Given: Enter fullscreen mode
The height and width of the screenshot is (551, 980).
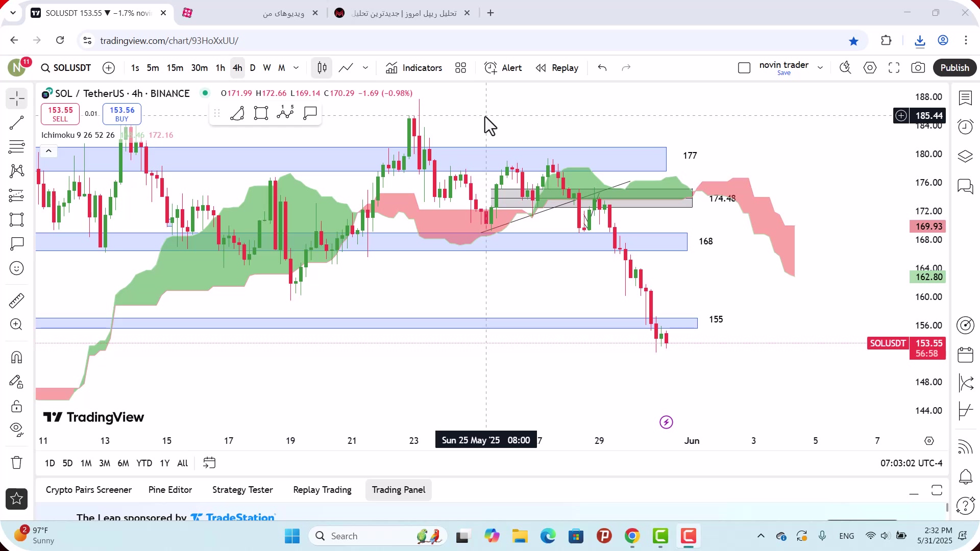Looking at the screenshot, I should (894, 68).
